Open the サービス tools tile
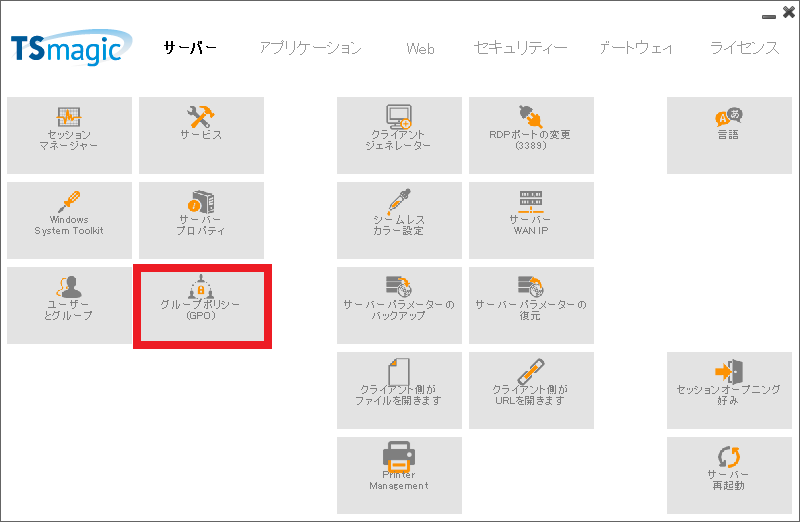800x522 pixels. (201, 135)
